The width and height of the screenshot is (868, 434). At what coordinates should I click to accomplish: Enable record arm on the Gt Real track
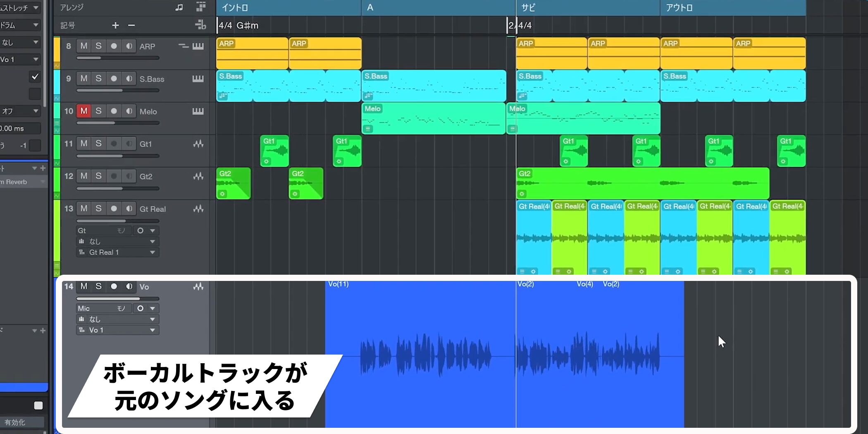[x=114, y=209]
